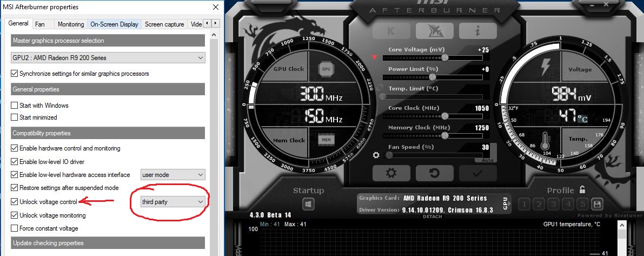
Task: Open the third party voltage control dropdown
Action: point(173,202)
